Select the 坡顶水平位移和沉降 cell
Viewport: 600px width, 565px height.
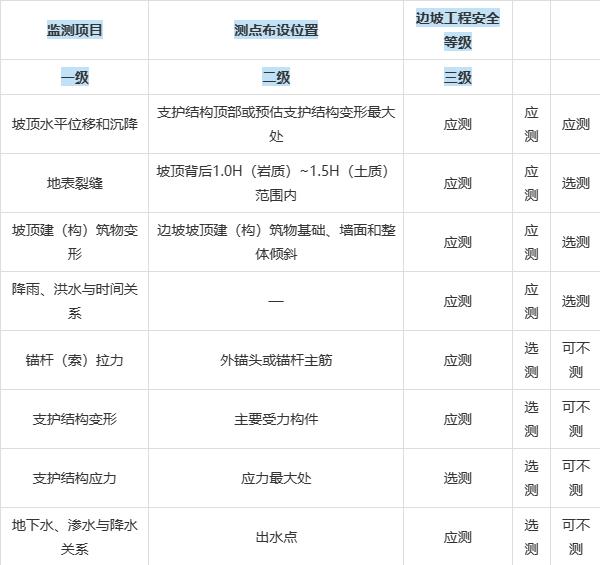pyautogui.click(x=75, y=124)
